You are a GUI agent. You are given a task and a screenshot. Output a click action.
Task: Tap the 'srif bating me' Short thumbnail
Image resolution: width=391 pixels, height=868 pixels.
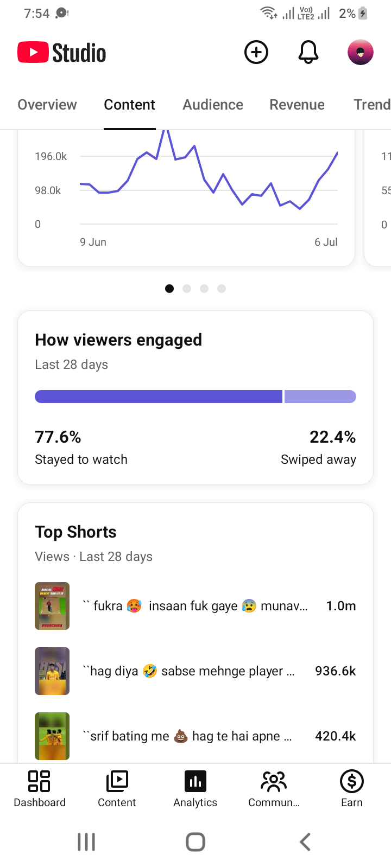[52, 736]
